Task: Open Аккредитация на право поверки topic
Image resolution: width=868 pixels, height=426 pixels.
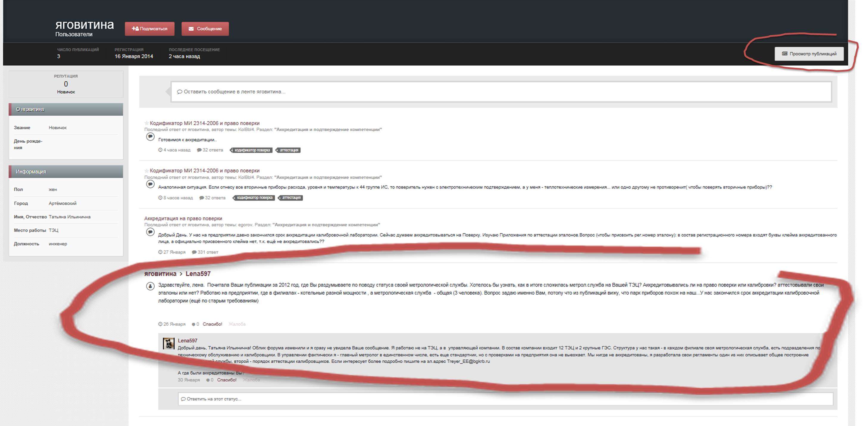Action: 183,218
